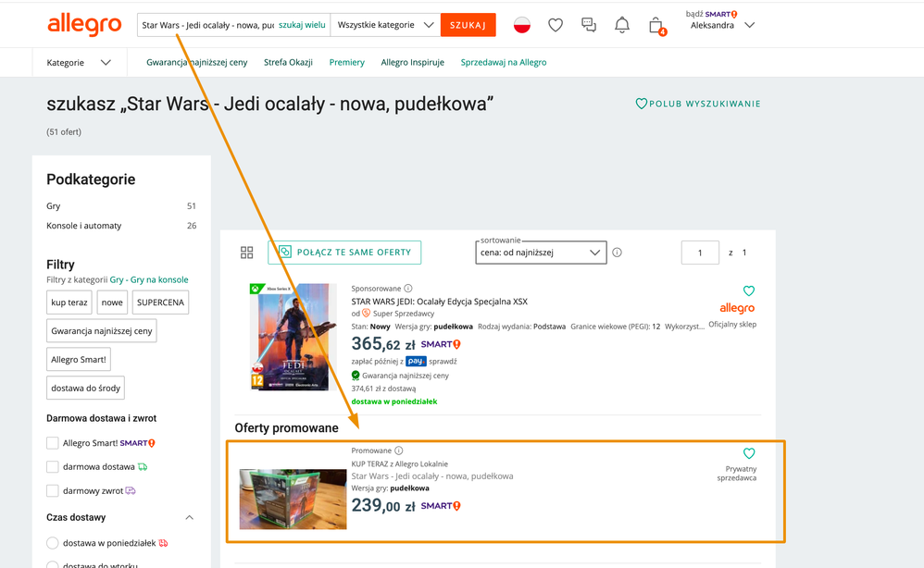Click the Allegro official shop logo

point(737,308)
